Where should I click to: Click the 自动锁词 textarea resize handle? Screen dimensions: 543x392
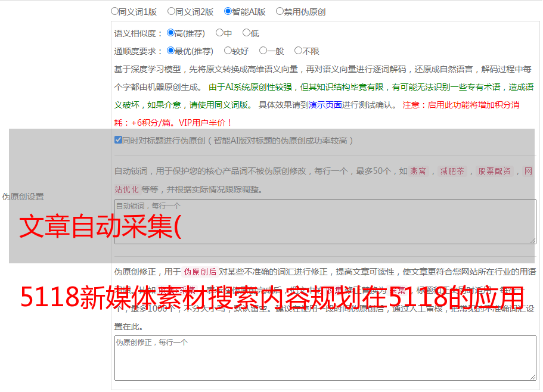pyautogui.click(x=533, y=241)
